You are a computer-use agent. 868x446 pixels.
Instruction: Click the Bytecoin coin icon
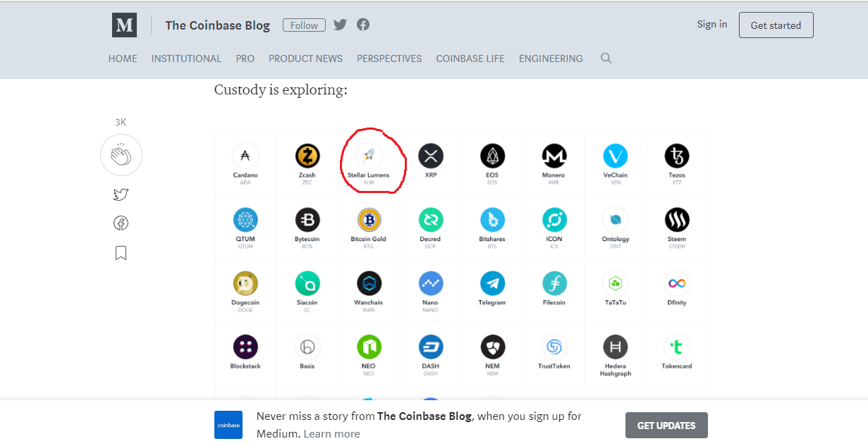[x=307, y=220]
